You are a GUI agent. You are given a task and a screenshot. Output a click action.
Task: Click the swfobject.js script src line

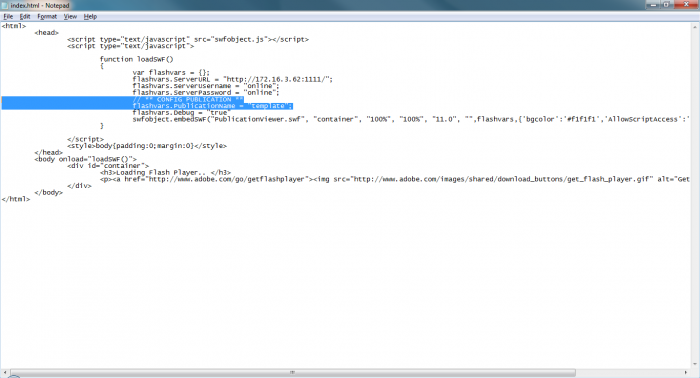(188, 39)
